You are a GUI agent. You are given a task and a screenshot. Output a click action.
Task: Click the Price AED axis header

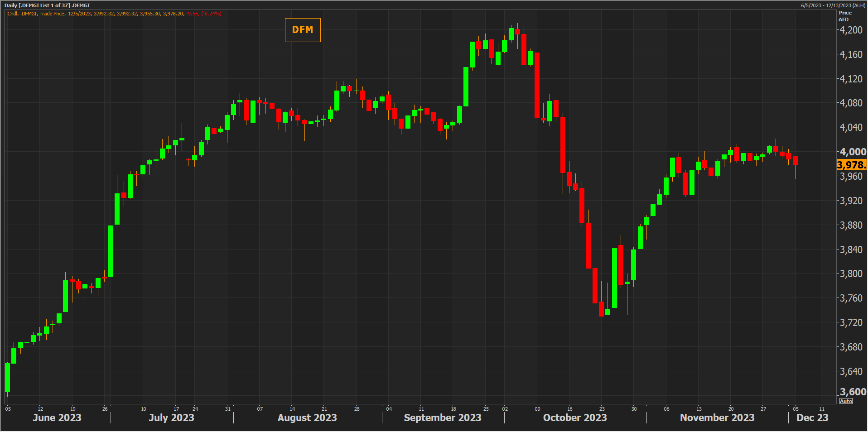click(844, 16)
